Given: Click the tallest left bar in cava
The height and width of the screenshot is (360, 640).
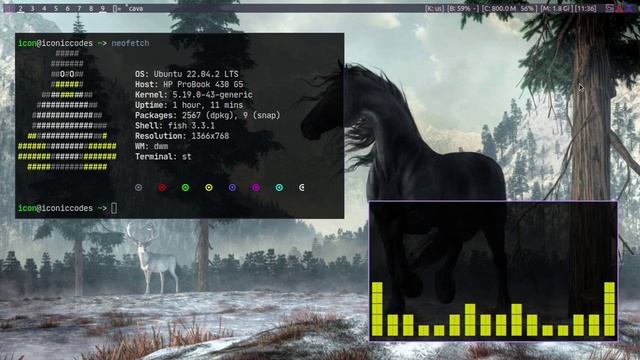Looking at the screenshot, I should click(377, 309).
